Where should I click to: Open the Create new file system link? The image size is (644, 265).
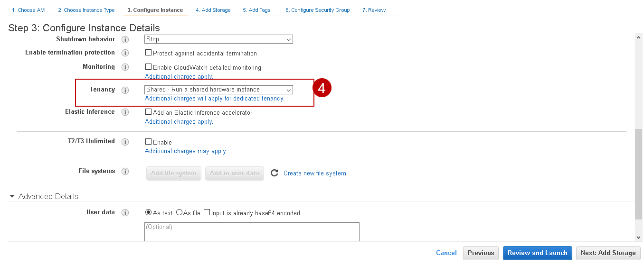coord(314,174)
